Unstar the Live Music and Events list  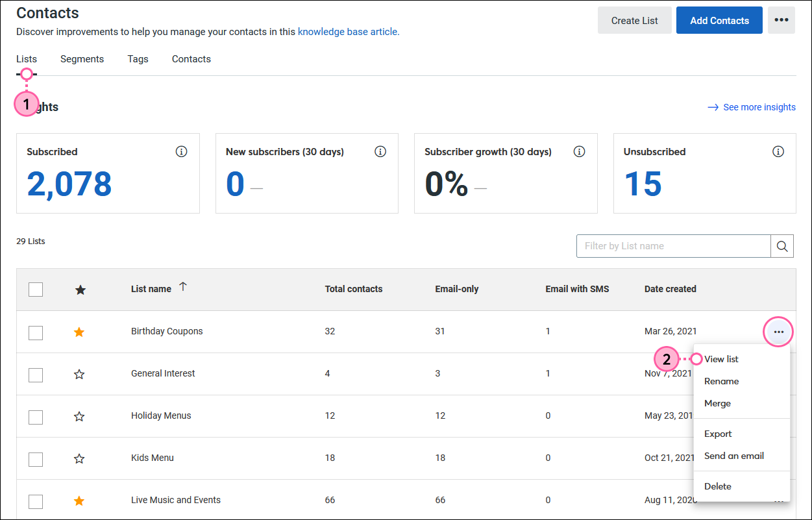tap(79, 501)
